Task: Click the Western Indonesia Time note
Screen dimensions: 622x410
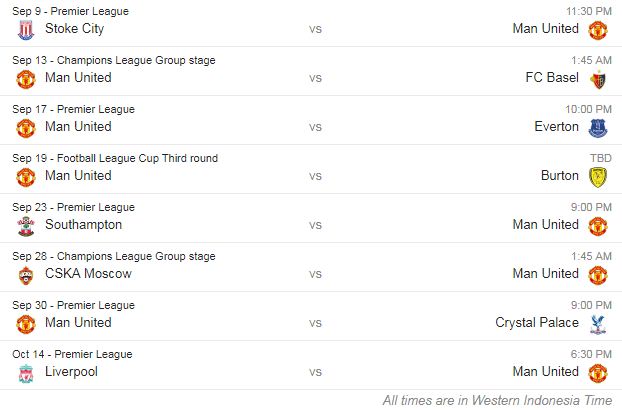Action: click(x=497, y=400)
